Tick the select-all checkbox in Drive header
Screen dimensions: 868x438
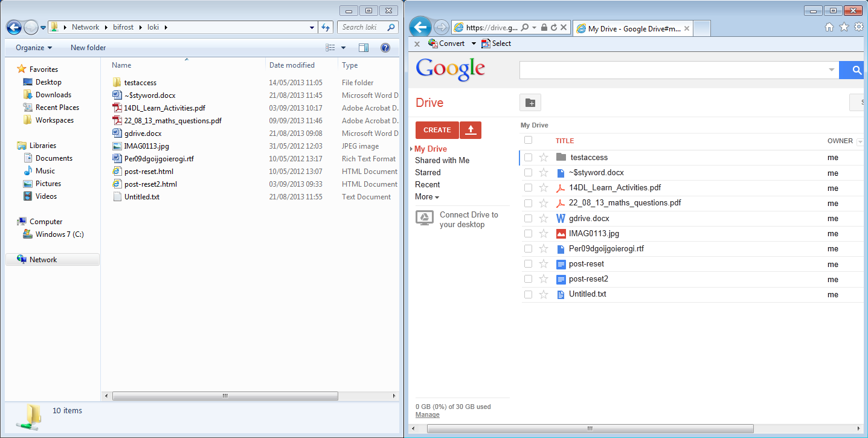[528, 140]
